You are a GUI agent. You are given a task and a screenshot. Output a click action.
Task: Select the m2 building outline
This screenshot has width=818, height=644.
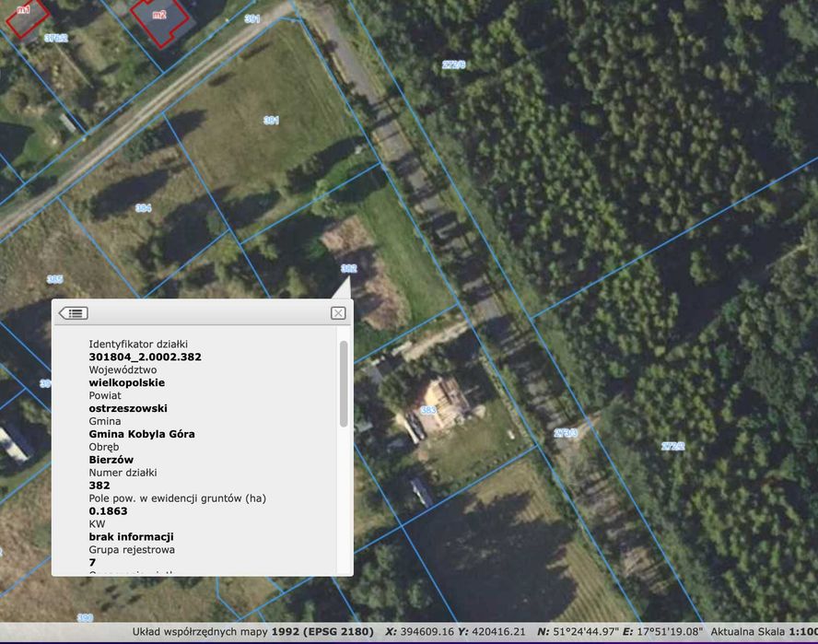[160, 22]
